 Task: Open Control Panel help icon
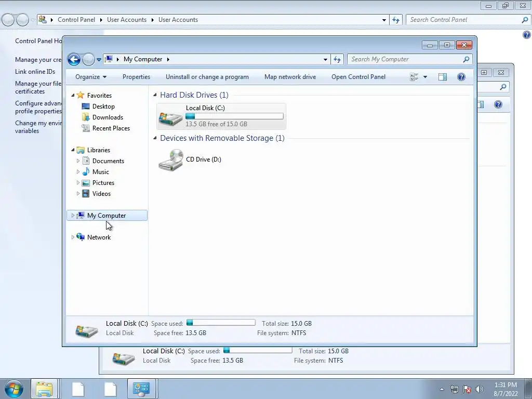tap(527, 35)
